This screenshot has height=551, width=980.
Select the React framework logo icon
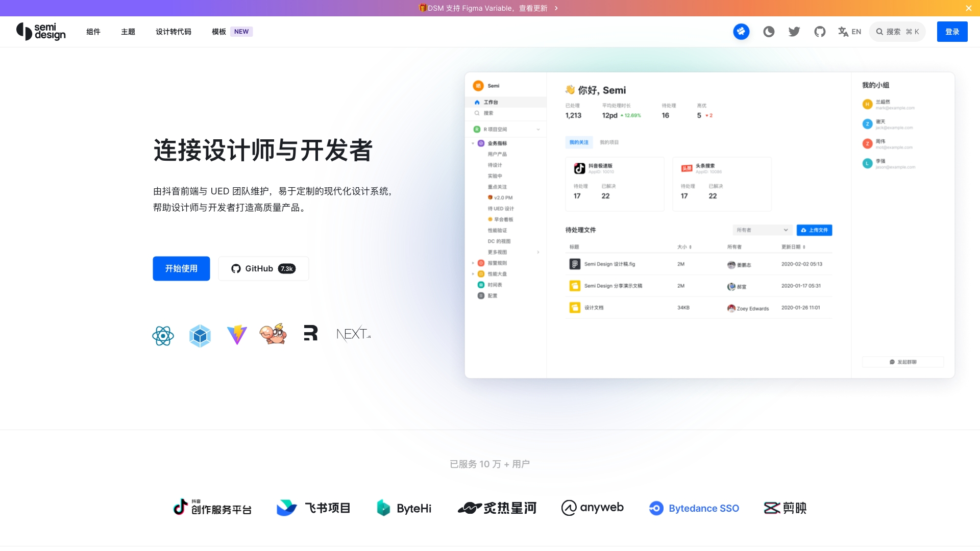[163, 335]
